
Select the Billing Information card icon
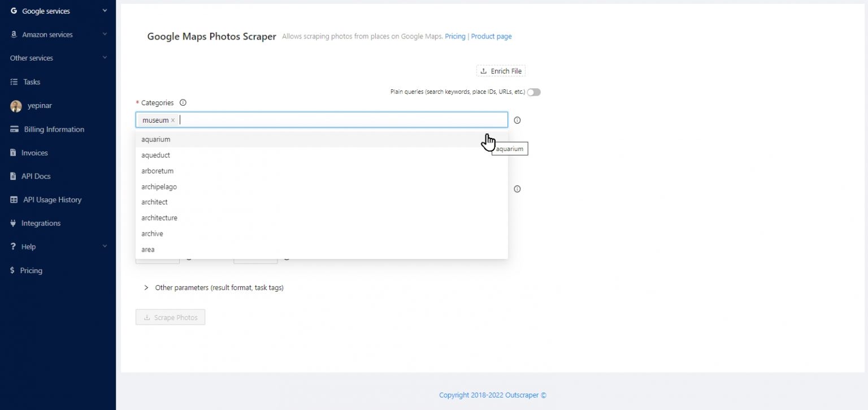coord(14,129)
